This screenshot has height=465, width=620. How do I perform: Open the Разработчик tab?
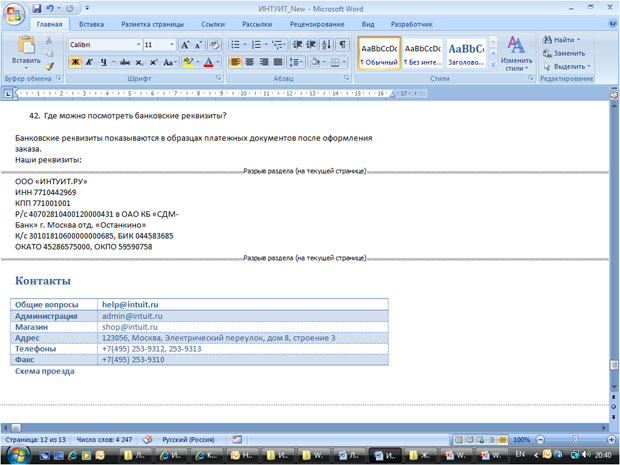[412, 24]
